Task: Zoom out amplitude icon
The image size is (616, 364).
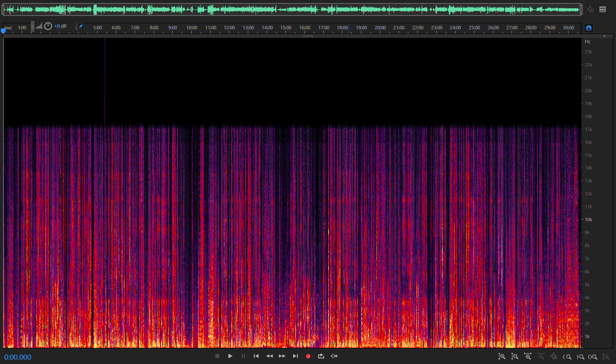Action: pos(515,357)
